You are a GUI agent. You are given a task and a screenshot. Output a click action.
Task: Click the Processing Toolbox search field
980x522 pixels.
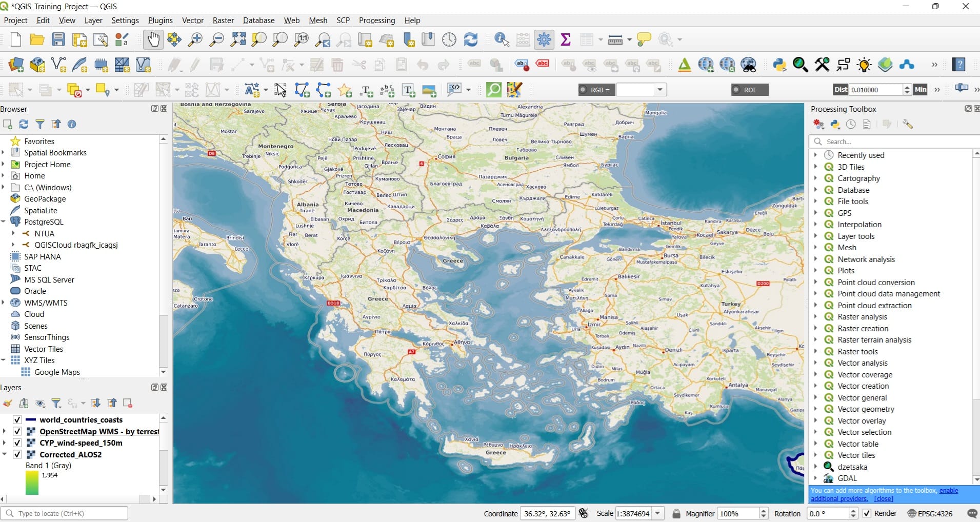pos(895,142)
